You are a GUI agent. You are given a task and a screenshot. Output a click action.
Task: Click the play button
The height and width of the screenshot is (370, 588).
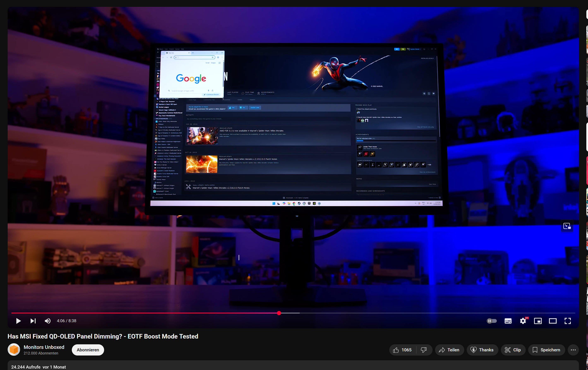(18, 321)
